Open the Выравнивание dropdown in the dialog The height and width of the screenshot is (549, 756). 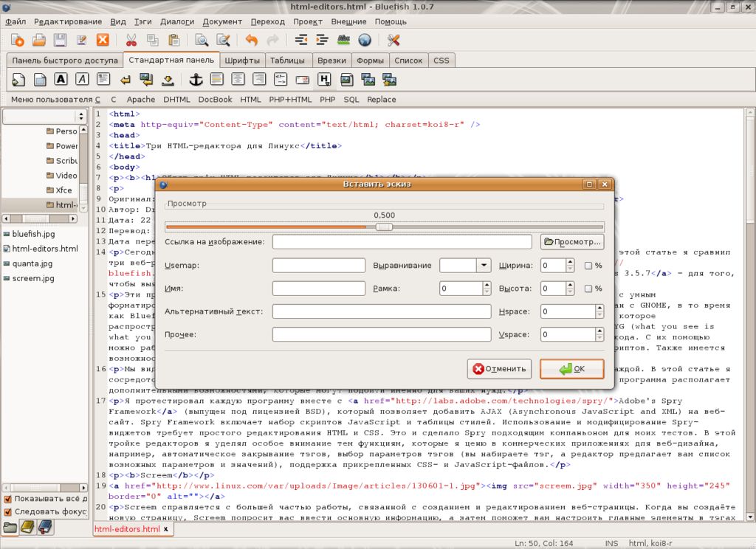pyautogui.click(x=484, y=265)
